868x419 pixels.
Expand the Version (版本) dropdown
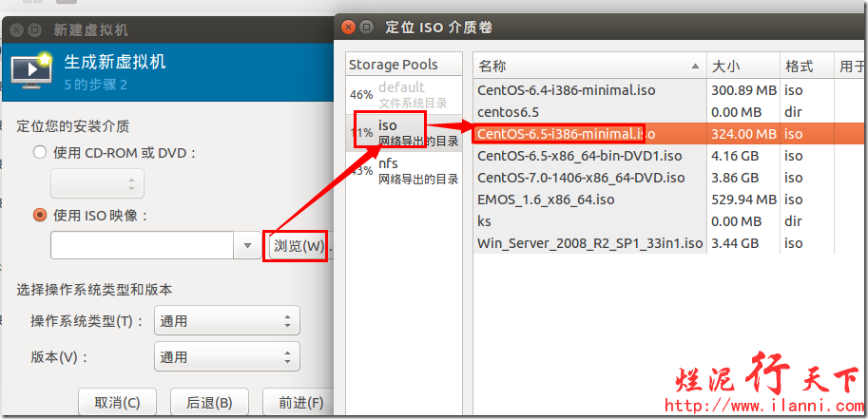(226, 358)
